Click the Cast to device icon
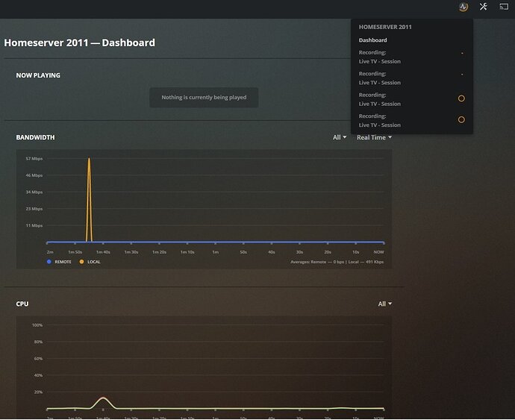Viewport: 515px width, 420px height. coord(504,7)
